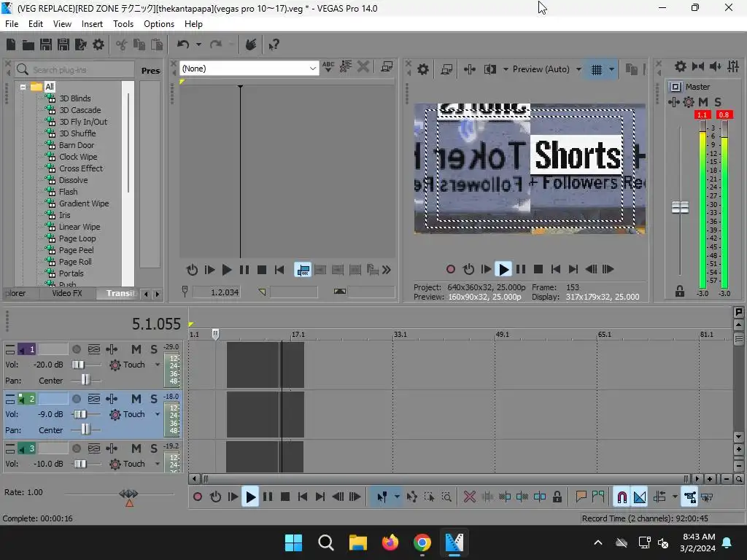
Task: Click the 1.2.034 timecode field
Action: click(x=217, y=292)
